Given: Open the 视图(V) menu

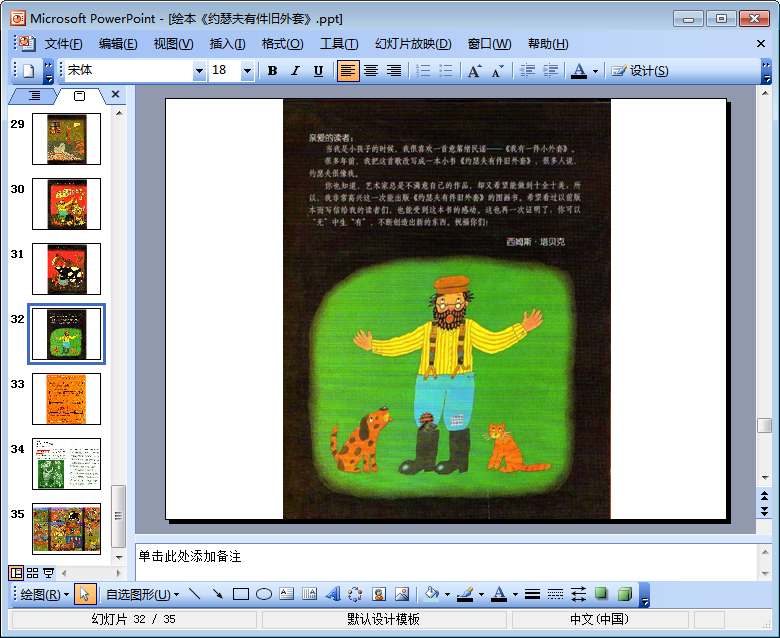Looking at the screenshot, I should click(x=173, y=44).
